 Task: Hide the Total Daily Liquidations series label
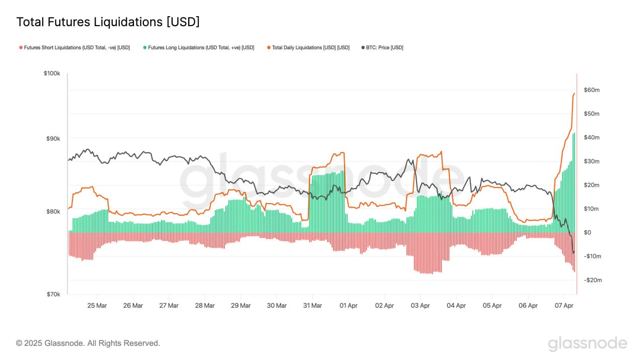[x=310, y=48]
